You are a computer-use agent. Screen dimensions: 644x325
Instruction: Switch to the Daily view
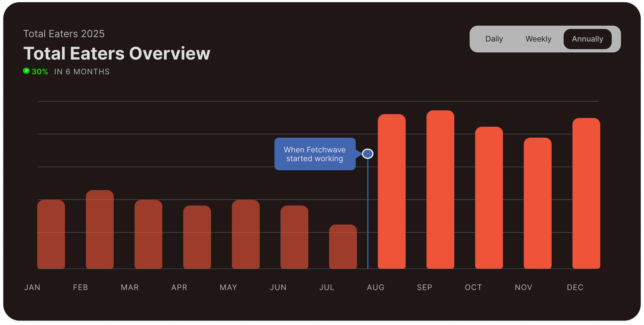[x=494, y=39]
